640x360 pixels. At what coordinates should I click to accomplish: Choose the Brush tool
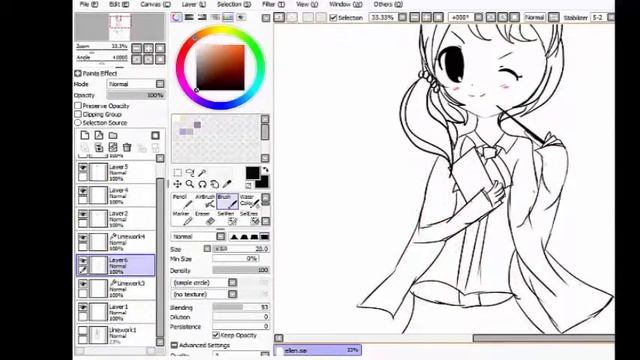pyautogui.click(x=227, y=201)
